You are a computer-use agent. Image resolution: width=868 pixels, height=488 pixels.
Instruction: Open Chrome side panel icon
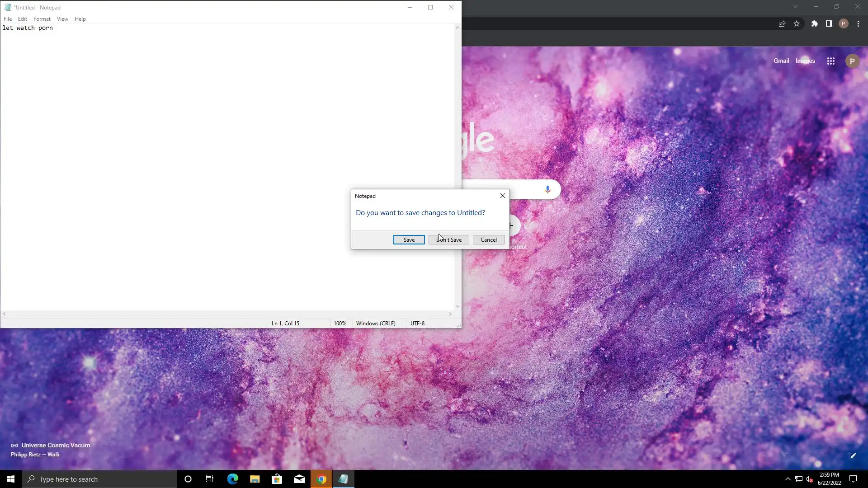pyautogui.click(x=829, y=24)
